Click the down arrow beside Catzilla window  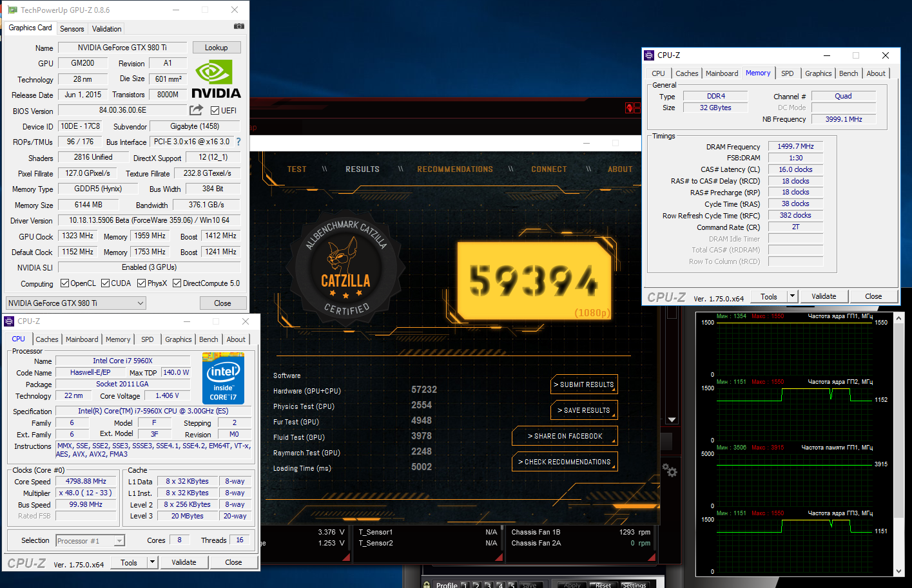pyautogui.click(x=672, y=420)
